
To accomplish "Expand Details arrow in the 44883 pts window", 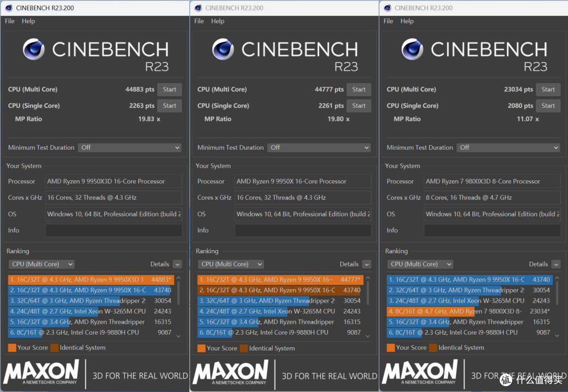I will 177,264.
